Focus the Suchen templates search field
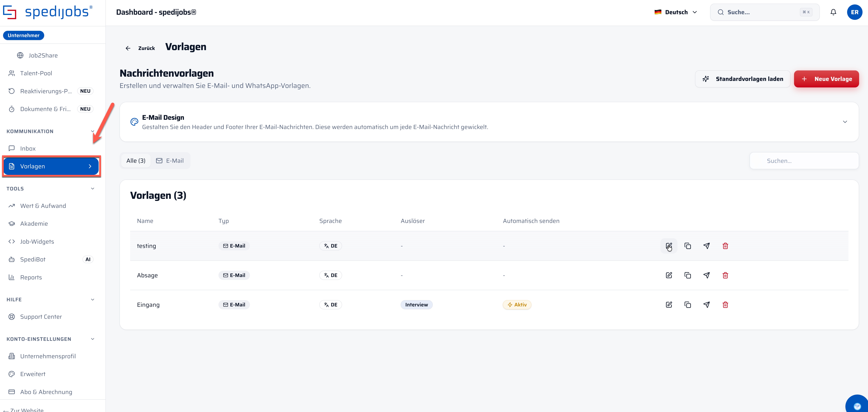This screenshot has width=868, height=412. tap(804, 161)
